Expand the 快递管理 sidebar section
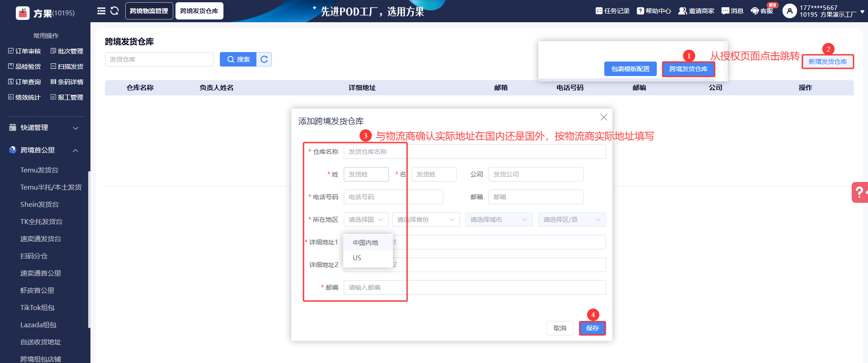Screen dimensions: 868x363 [76, 128]
